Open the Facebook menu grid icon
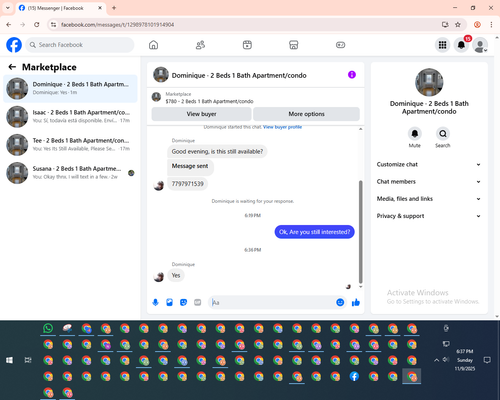 [442, 45]
